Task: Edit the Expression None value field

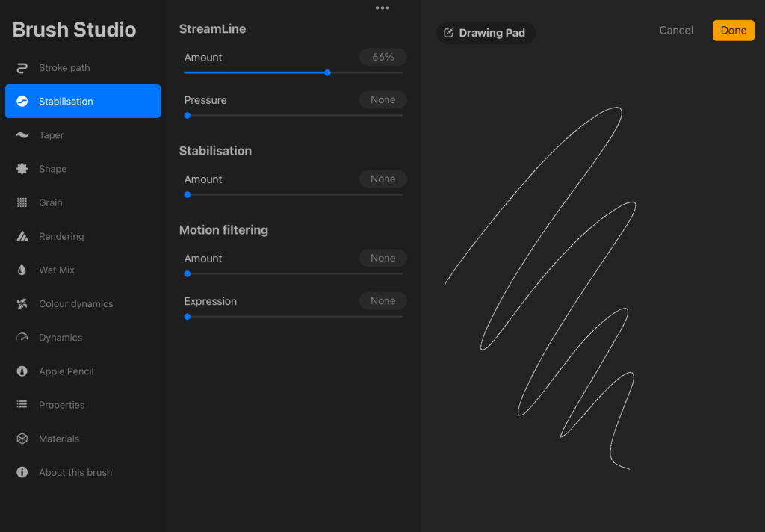Action: (383, 301)
